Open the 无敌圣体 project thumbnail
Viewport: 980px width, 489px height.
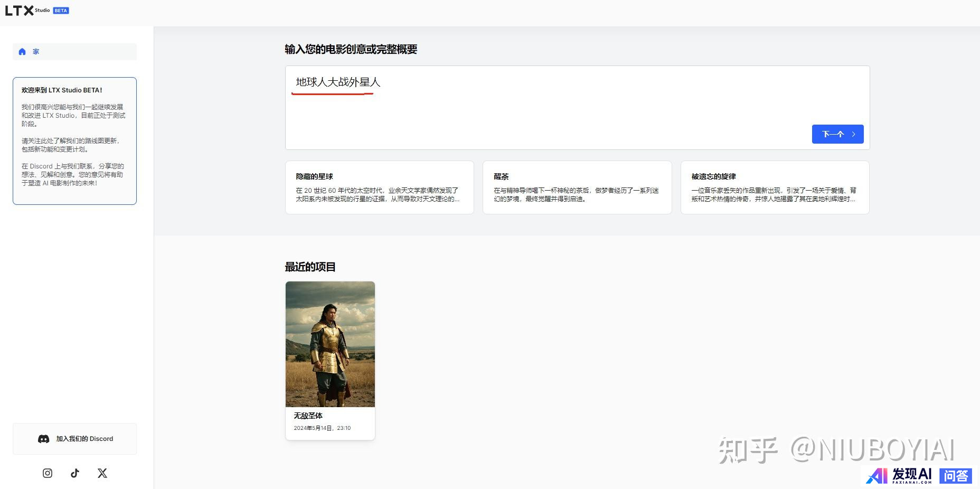(330, 343)
